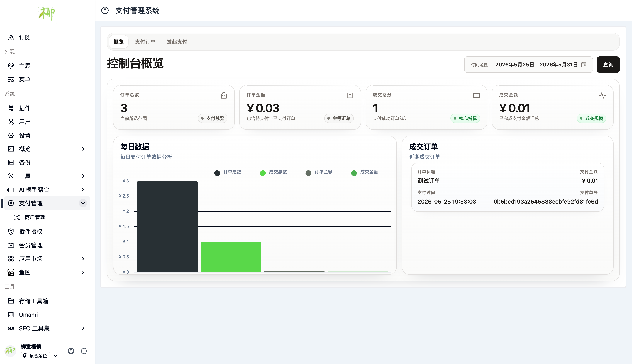
Task: Click the user icon in sidebar
Action: tap(11, 122)
